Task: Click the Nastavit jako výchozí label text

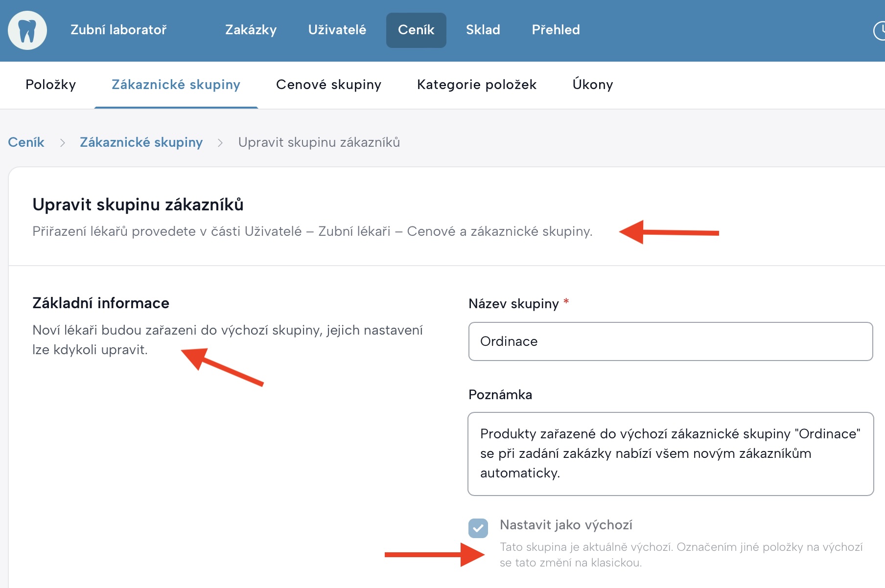Action: [x=566, y=525]
